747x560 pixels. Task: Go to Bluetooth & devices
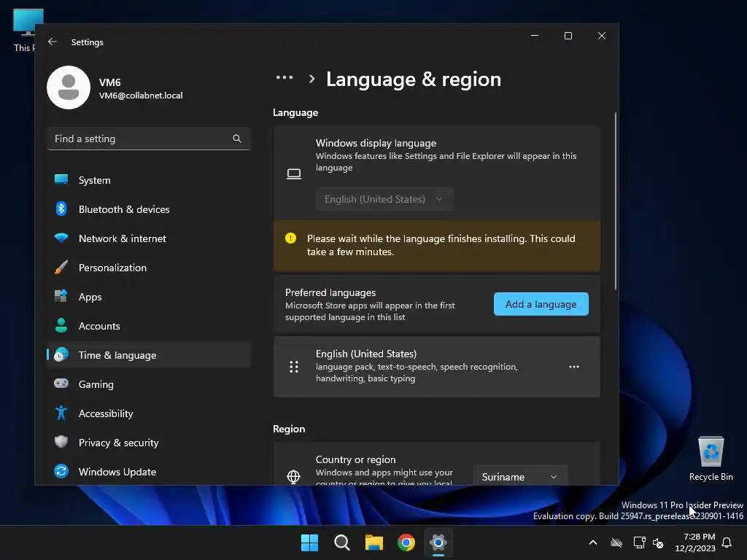click(149, 209)
